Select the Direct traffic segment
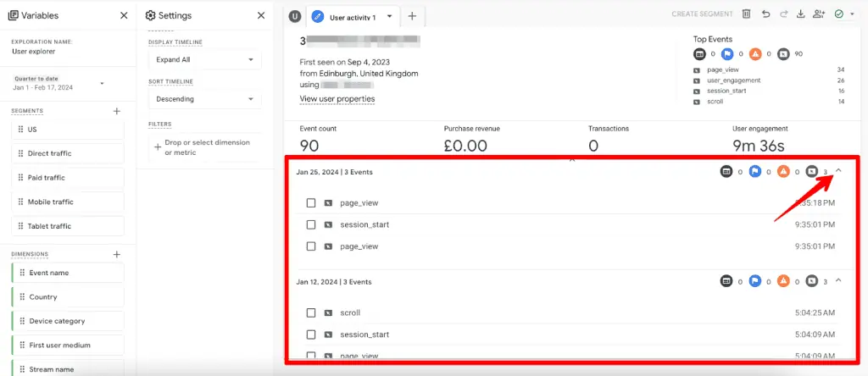868x376 pixels. (x=68, y=153)
